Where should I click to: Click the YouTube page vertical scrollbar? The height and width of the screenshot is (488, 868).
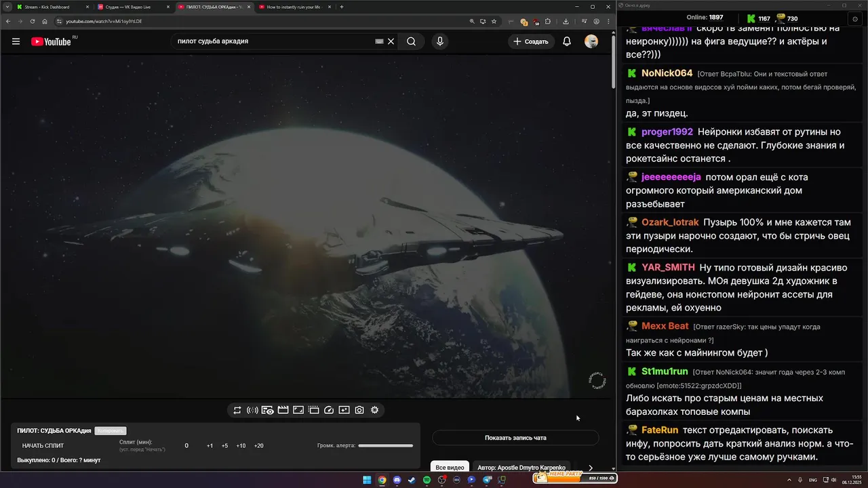pos(614,61)
